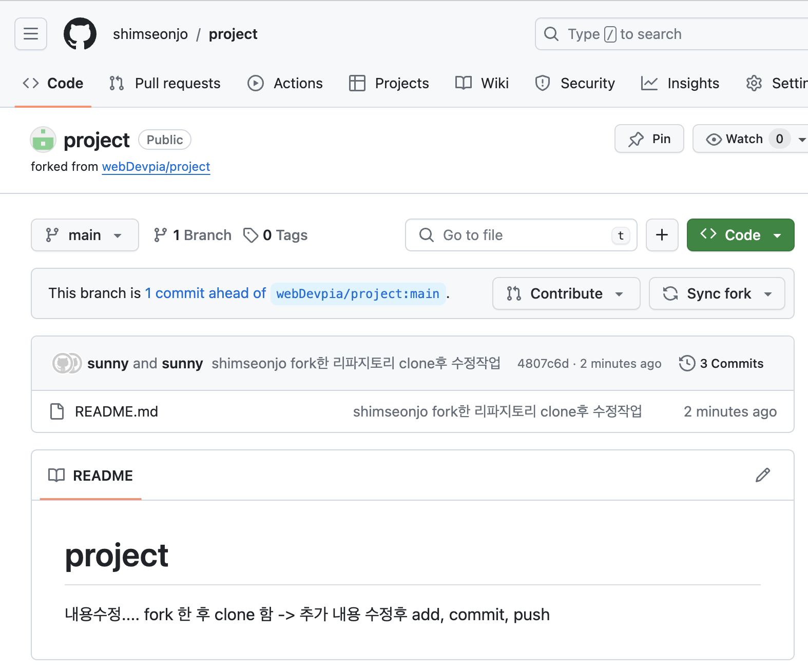Viewport: 808px width, 672px height.
Task: Pin this repository
Action: [649, 139]
